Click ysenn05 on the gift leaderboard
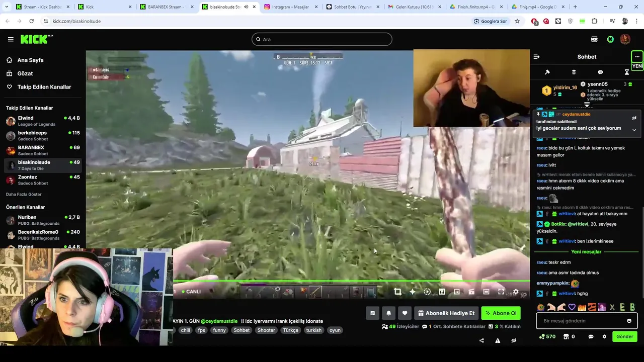644x362 pixels. click(597, 84)
